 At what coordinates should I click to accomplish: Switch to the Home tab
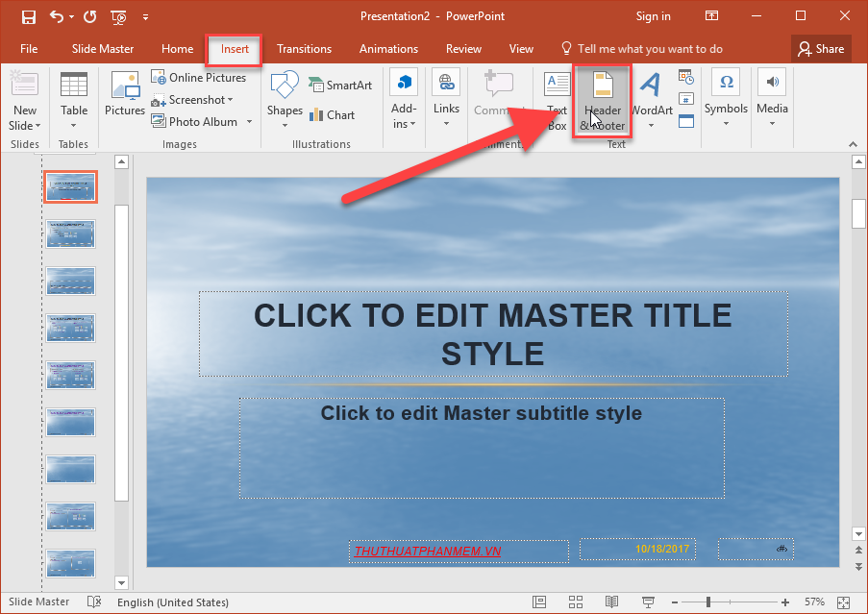click(177, 49)
